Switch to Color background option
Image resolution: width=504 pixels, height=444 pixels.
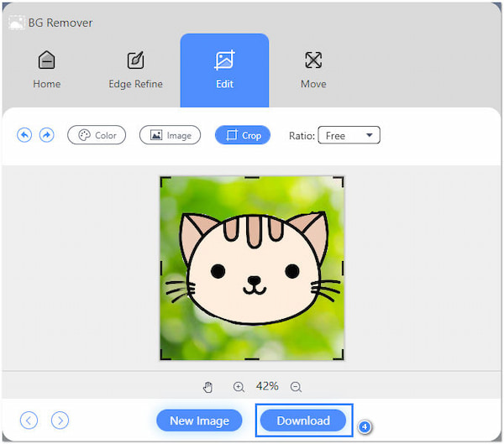point(97,135)
